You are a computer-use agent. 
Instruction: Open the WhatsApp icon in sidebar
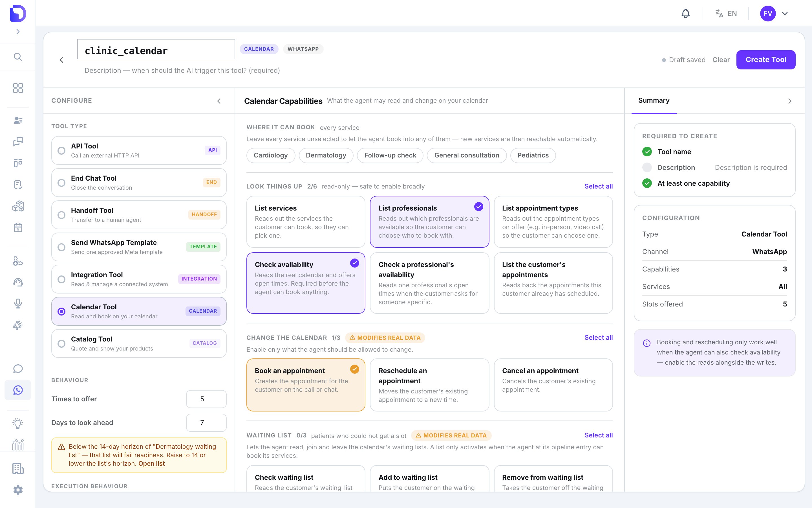pyautogui.click(x=18, y=390)
